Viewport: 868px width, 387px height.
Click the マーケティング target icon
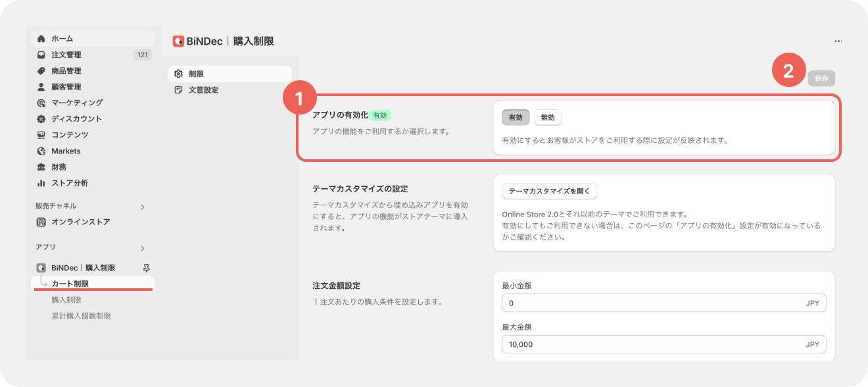pyautogui.click(x=41, y=103)
